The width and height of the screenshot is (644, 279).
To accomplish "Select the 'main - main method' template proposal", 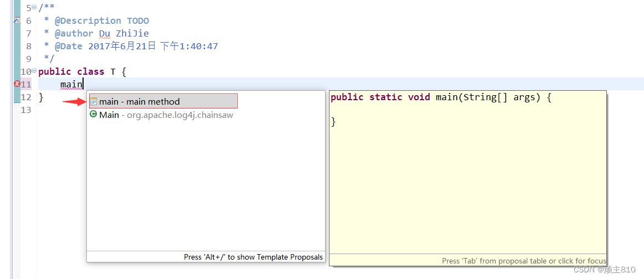I will coord(163,101).
